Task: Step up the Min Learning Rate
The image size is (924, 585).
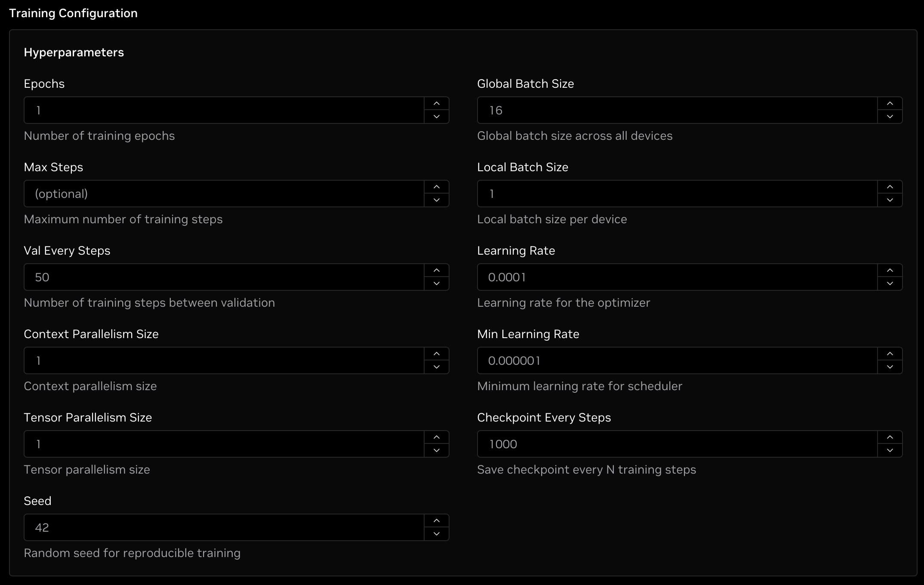Action: [x=890, y=354]
